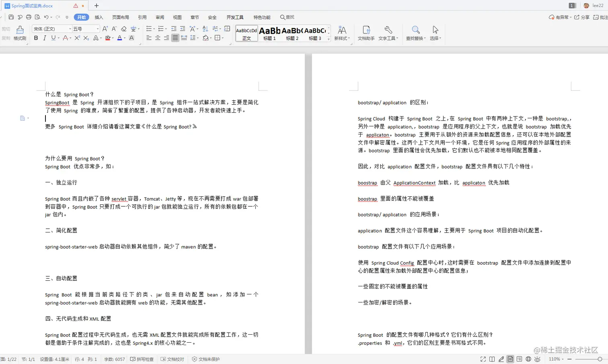Viewport: 608px width, 364px height.
Task: Click the Save icon in quick toolbar
Action: pyautogui.click(x=11, y=17)
